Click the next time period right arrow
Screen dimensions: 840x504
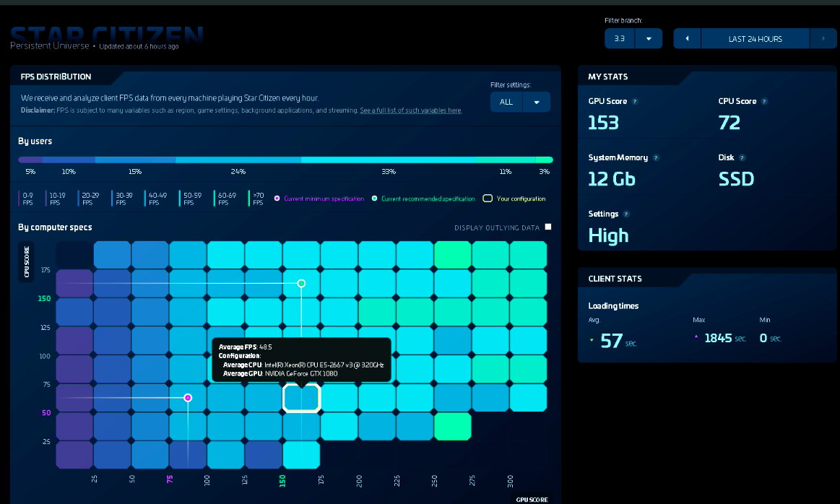click(823, 39)
